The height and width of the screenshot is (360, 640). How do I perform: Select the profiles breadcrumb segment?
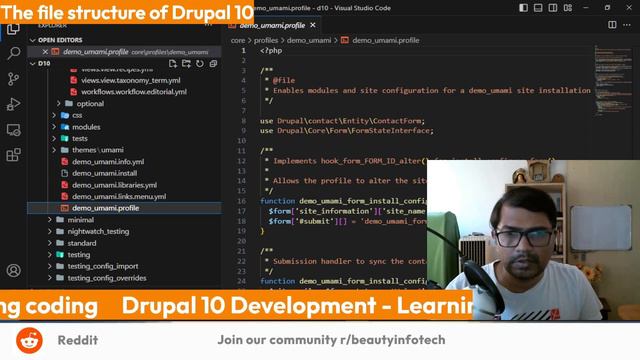[266, 40]
